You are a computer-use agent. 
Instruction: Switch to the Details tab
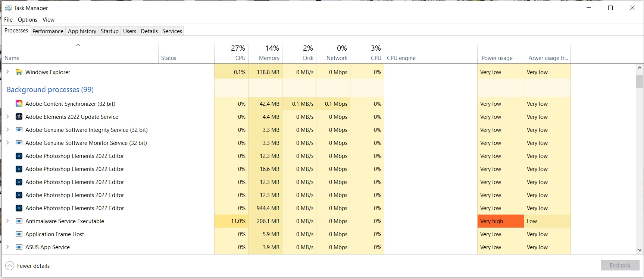149,31
